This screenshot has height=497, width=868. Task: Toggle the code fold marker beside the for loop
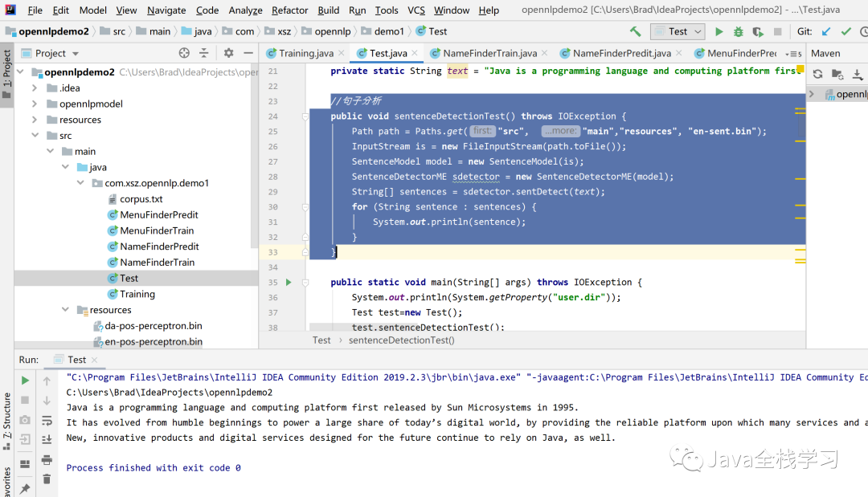(305, 207)
